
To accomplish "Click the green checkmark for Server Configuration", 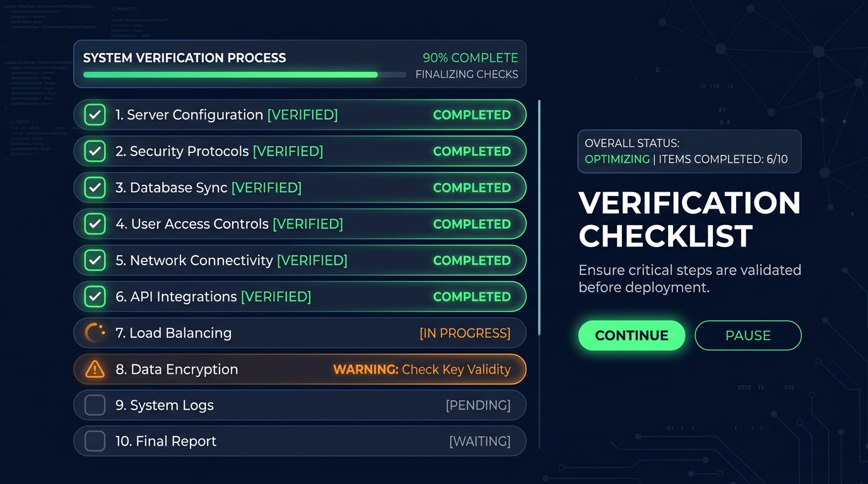I will point(95,115).
